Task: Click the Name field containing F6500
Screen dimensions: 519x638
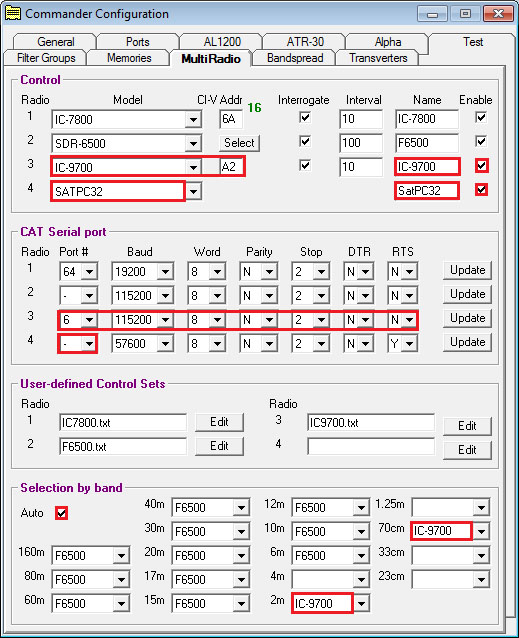Action: pos(427,143)
